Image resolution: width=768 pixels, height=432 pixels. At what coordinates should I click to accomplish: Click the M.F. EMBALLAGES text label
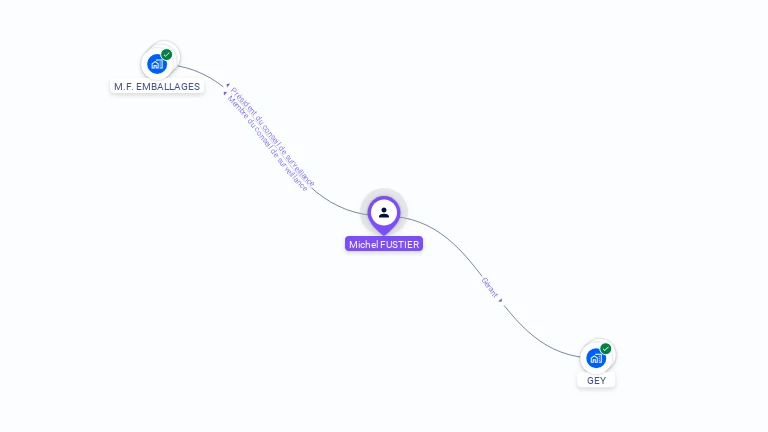(157, 86)
